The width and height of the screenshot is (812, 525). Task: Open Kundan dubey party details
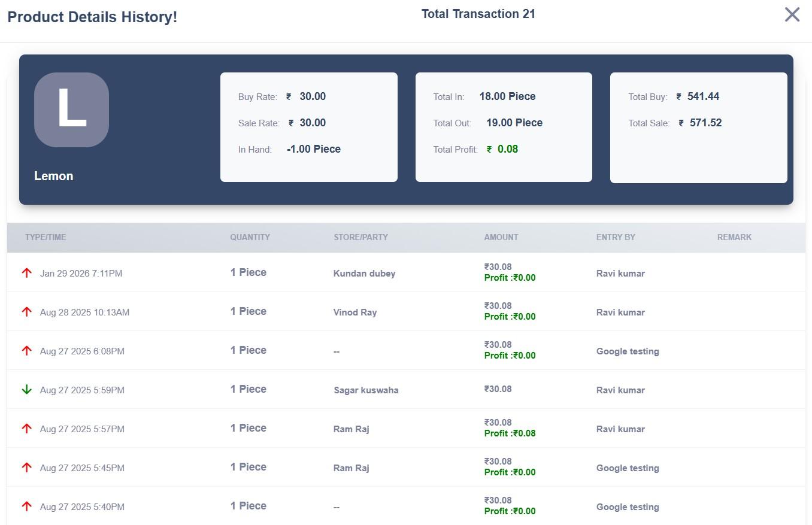364,273
